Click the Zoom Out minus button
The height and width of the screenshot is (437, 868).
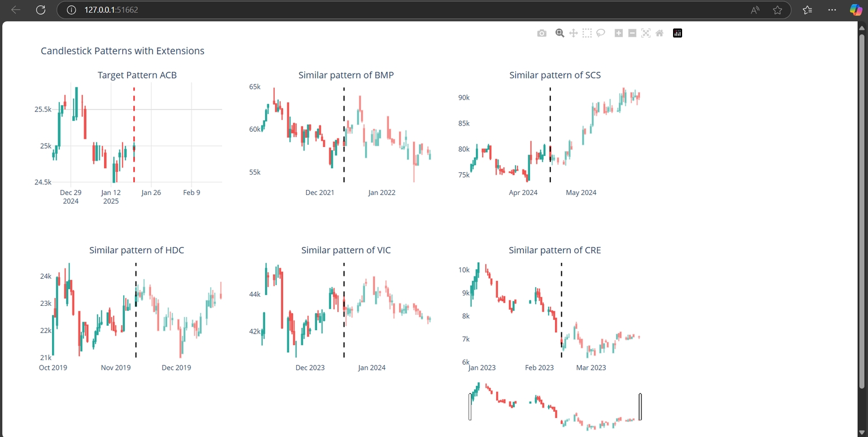(x=632, y=33)
